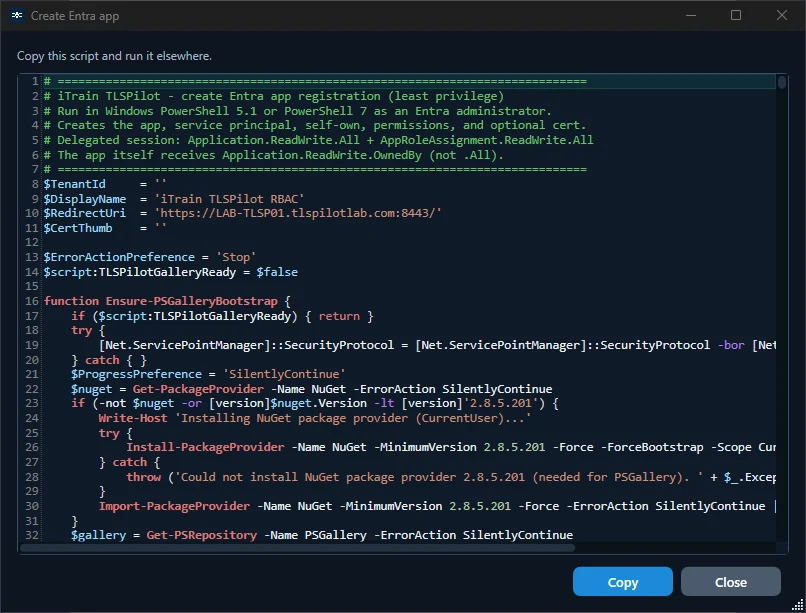Click the '$false' value on line 14
This screenshot has width=806, height=613.
click(277, 272)
